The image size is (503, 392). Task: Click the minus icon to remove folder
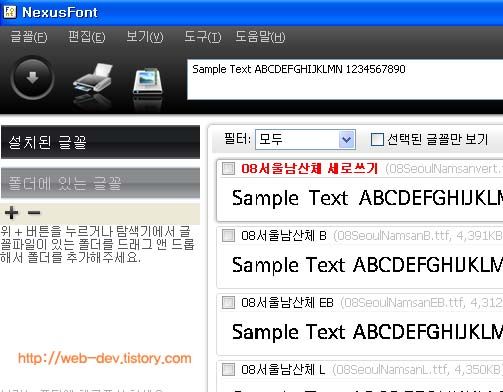click(x=34, y=212)
